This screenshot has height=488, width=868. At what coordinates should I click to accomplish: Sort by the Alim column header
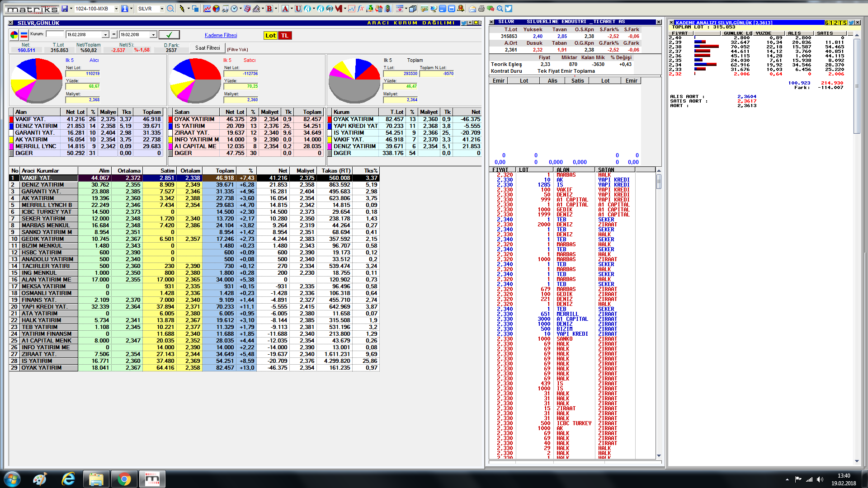[x=94, y=171]
